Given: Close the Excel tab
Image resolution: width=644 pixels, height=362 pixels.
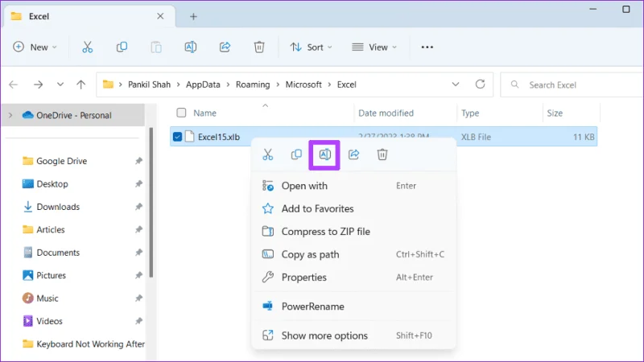Looking at the screenshot, I should coord(160,16).
